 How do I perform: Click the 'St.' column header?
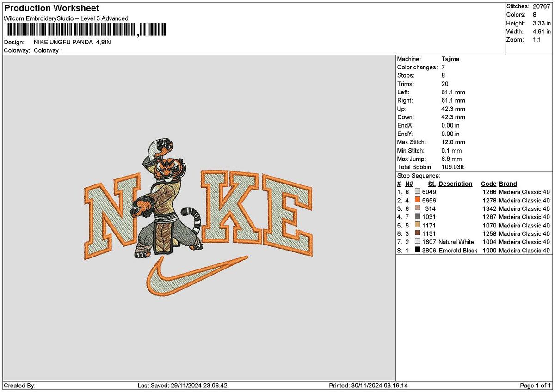coord(432,184)
